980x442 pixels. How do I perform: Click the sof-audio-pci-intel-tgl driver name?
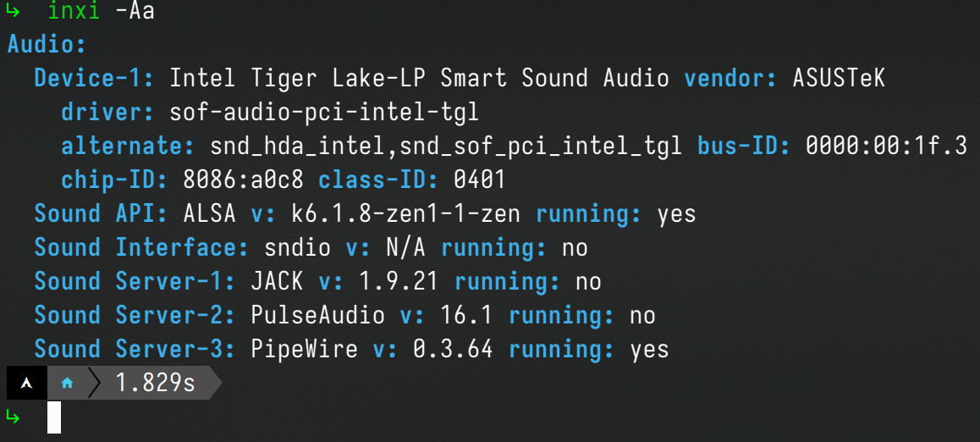coord(324,113)
